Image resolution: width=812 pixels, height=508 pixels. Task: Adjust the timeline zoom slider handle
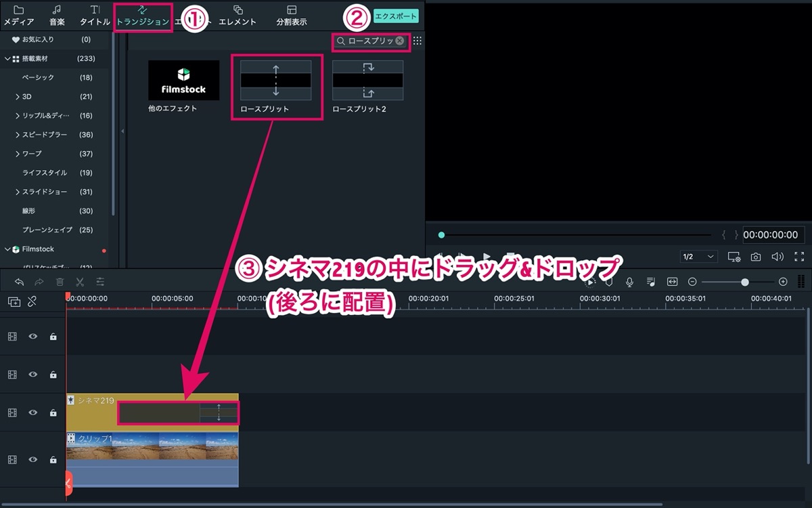(x=745, y=282)
